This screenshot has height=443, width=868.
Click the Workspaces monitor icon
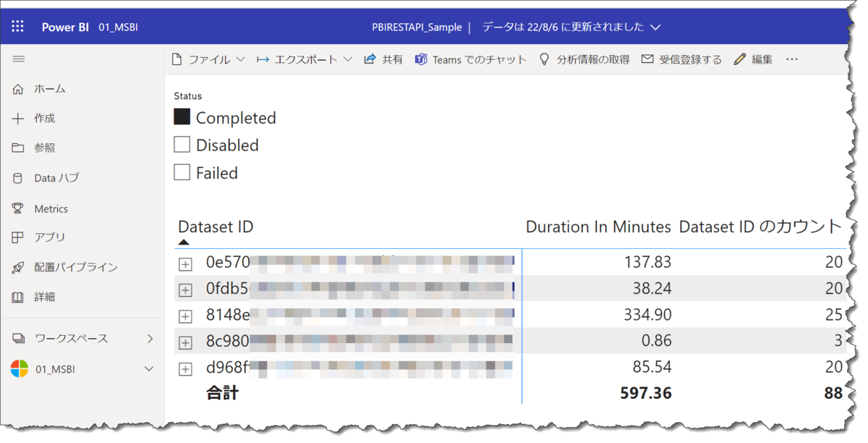[19, 338]
